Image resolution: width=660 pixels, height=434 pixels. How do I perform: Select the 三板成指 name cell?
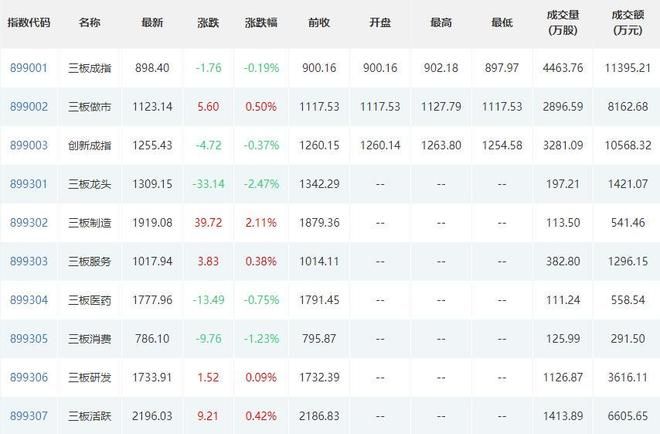click(90, 68)
